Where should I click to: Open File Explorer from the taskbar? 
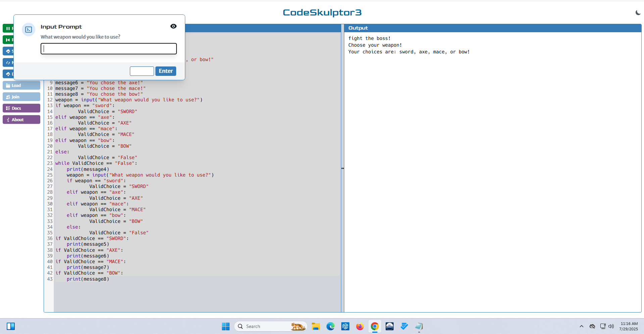coord(315,326)
